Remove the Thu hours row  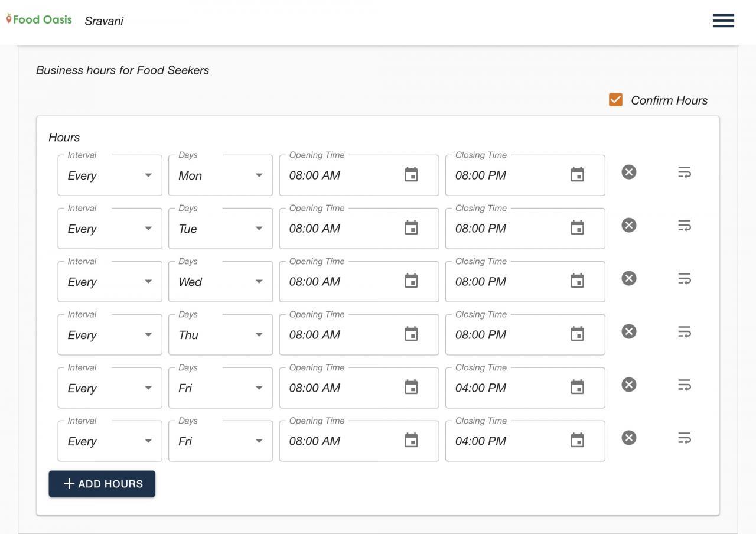click(629, 331)
